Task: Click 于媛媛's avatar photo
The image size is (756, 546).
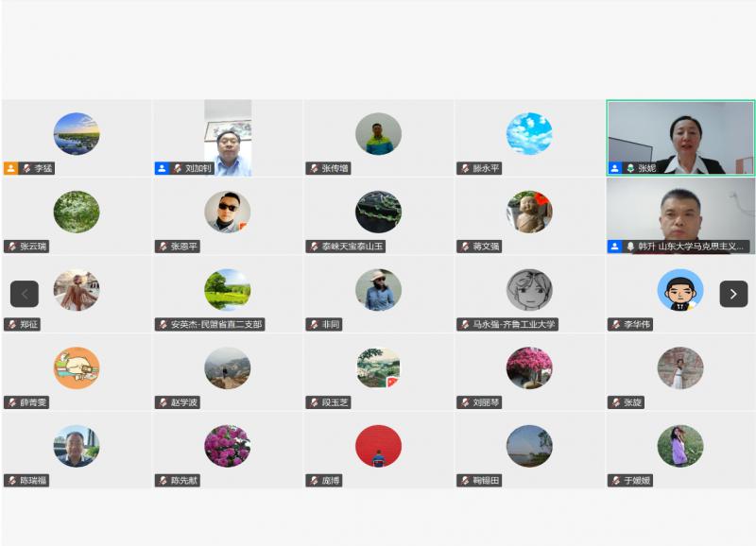Action: [679, 446]
